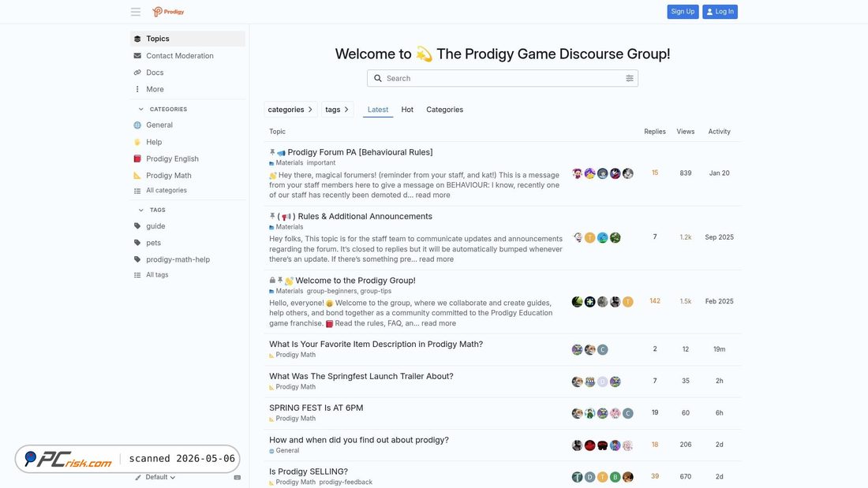Viewport: 868px width, 488px height.
Task: Open advanced search filters icon
Action: tap(630, 78)
